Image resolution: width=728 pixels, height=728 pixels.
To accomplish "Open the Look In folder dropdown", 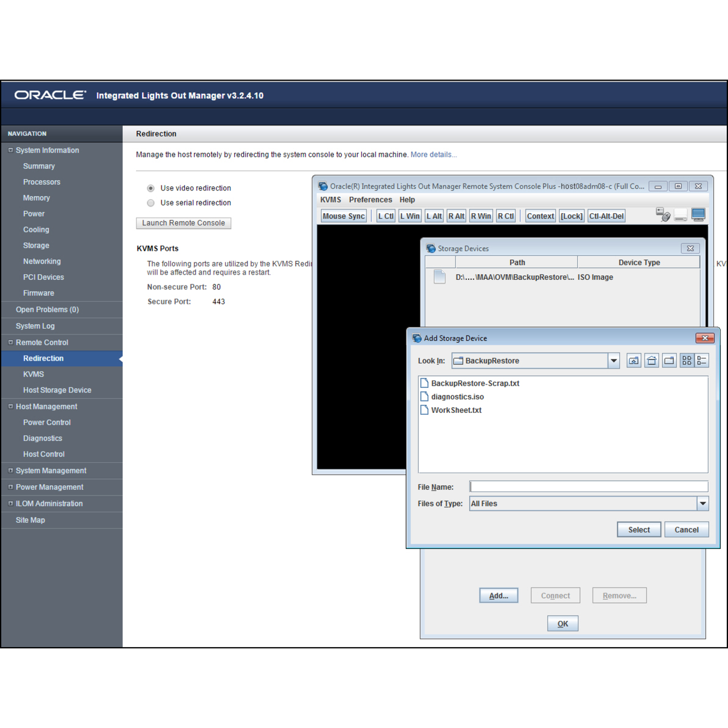I will (614, 361).
